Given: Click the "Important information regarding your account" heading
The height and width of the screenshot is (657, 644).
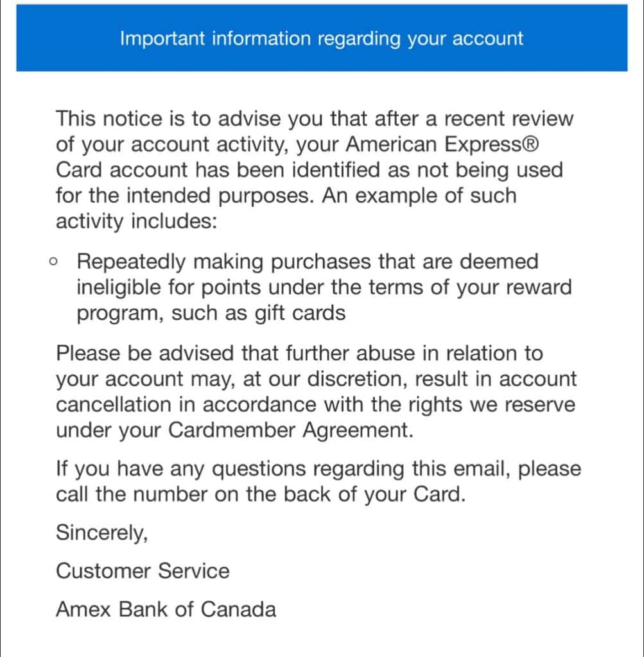Looking at the screenshot, I should point(322,38).
